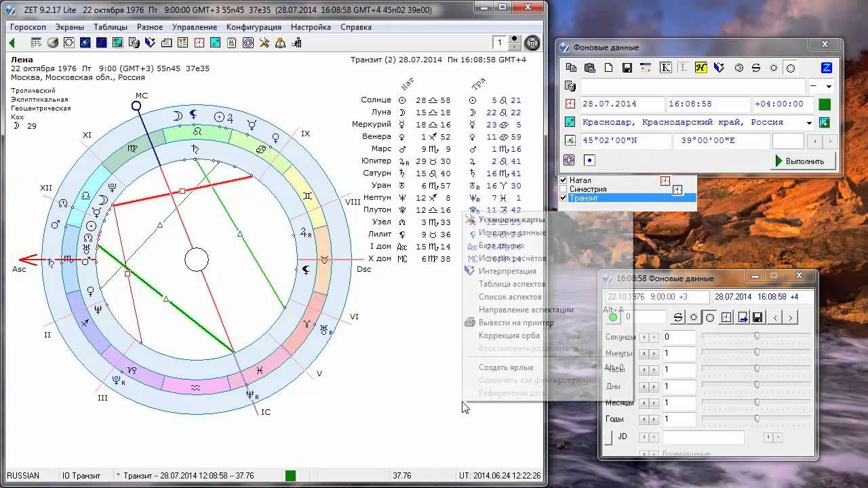Click the Часы stepper arrows

pyautogui.click(x=649, y=370)
